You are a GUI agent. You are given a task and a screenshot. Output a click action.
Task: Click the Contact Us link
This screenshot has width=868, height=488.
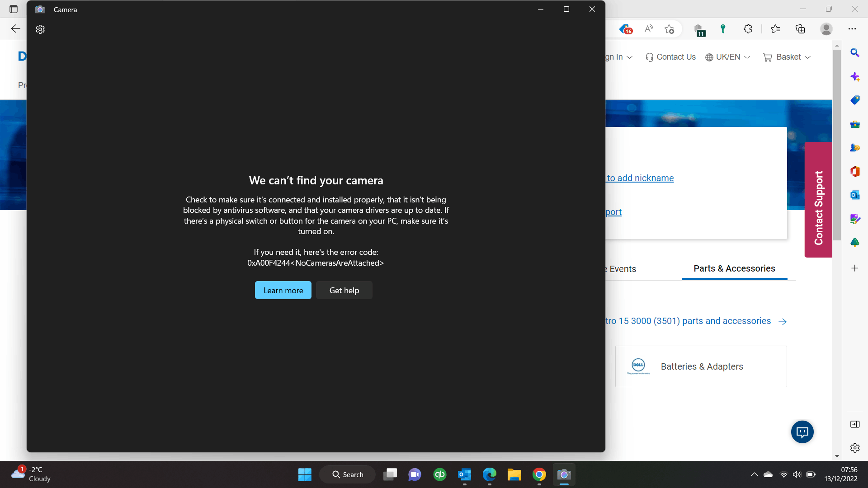tap(671, 57)
